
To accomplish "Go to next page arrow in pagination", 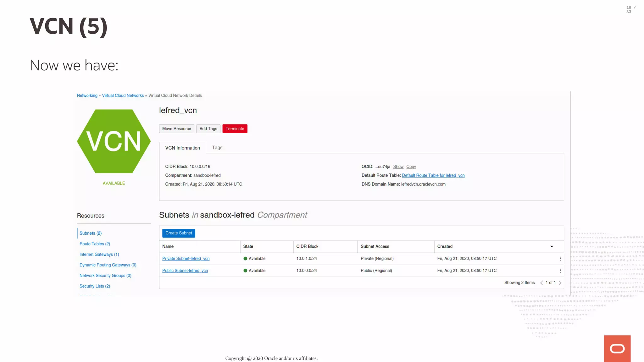I will 560,283.
